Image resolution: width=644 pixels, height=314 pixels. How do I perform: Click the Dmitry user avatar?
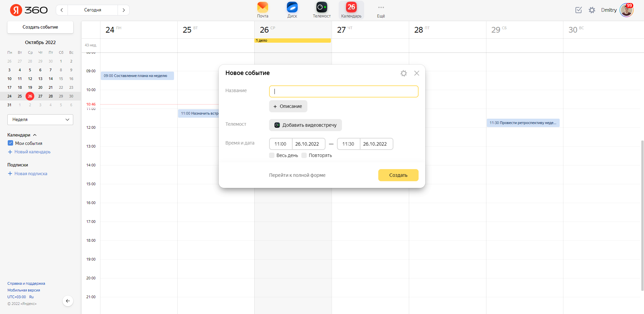626,10
